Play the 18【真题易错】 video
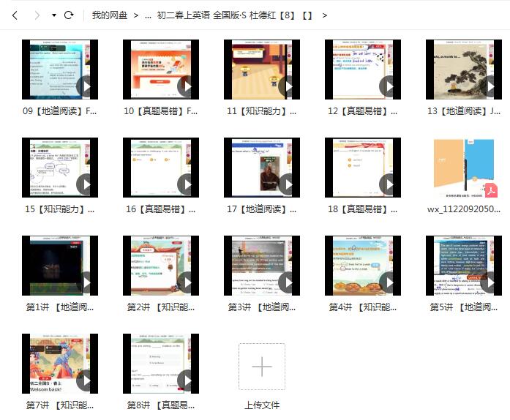510x420 pixels. (x=389, y=184)
